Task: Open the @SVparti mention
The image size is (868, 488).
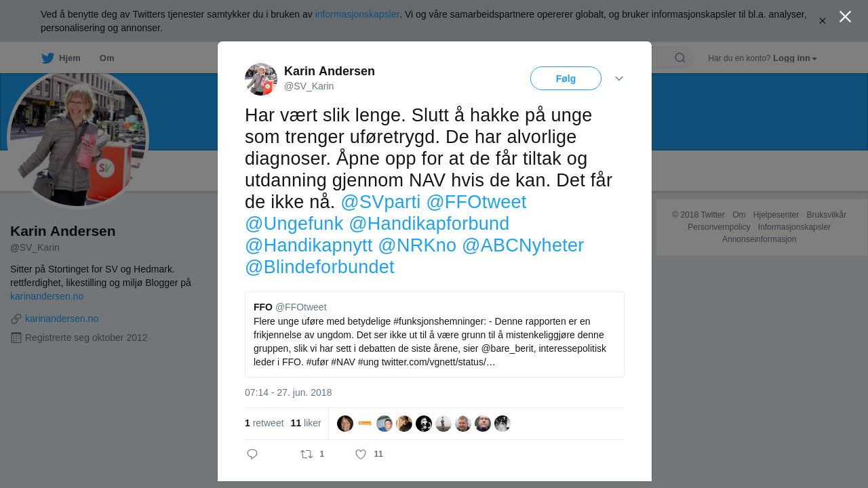Action: [x=380, y=202]
